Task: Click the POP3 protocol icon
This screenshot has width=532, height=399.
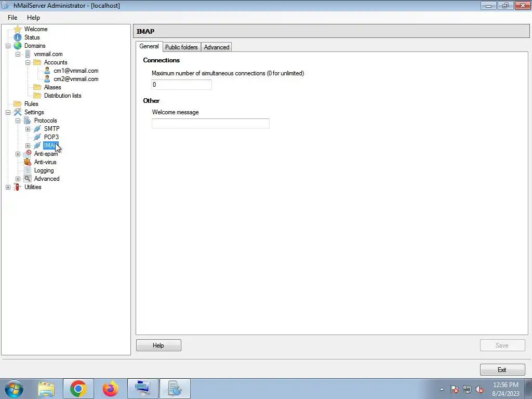Action: [x=37, y=137]
